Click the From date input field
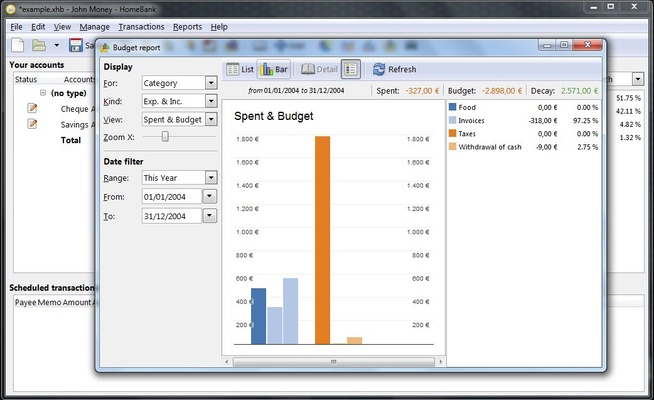 (x=171, y=197)
